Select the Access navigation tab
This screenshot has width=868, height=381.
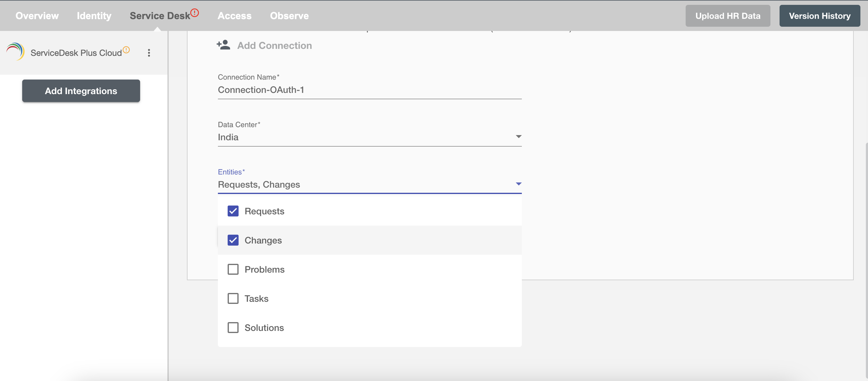pos(234,15)
